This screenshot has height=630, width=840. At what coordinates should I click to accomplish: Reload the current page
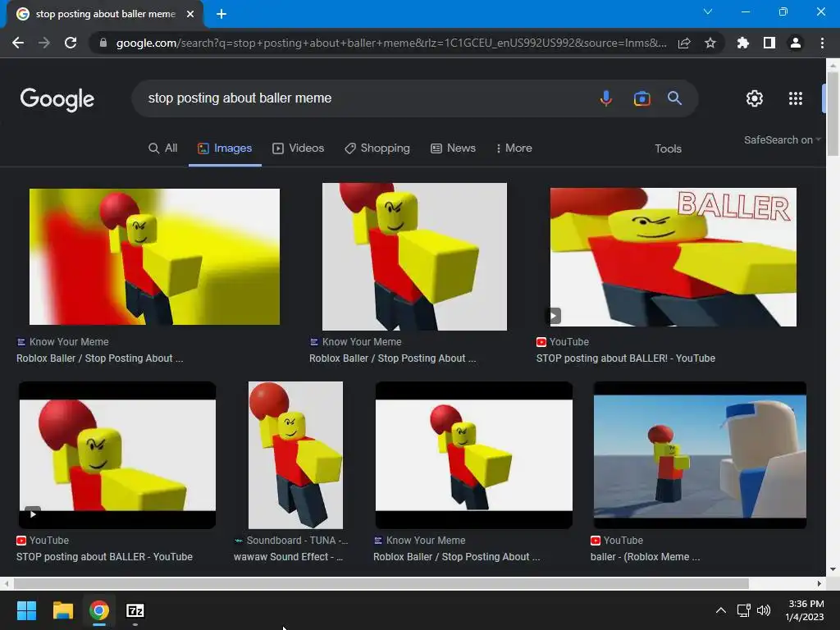pos(71,43)
